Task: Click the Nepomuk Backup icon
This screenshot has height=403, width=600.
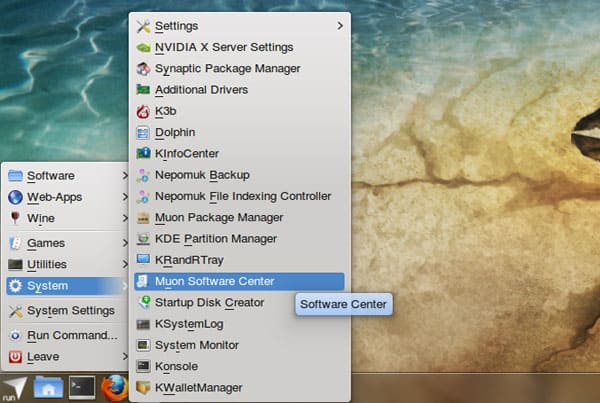Action: 143,175
